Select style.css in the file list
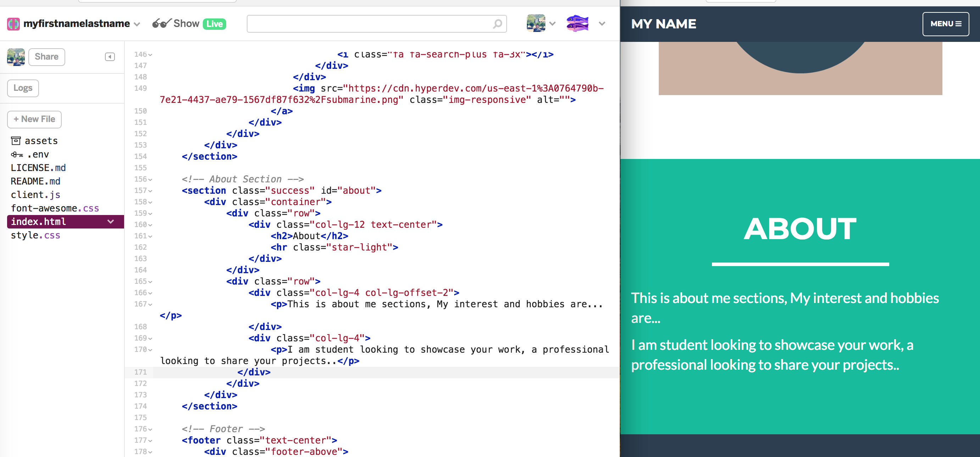 click(x=35, y=235)
